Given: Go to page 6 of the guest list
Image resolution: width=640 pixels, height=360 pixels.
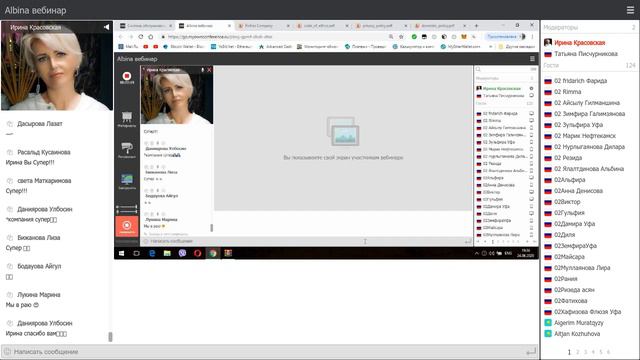Looking at the screenshot, I should [x=608, y=352].
